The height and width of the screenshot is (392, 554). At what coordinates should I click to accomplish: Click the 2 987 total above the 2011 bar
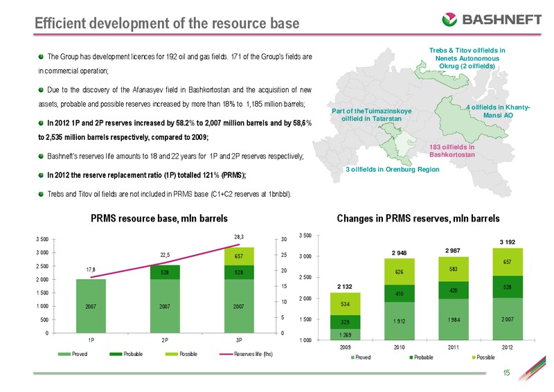(x=453, y=251)
